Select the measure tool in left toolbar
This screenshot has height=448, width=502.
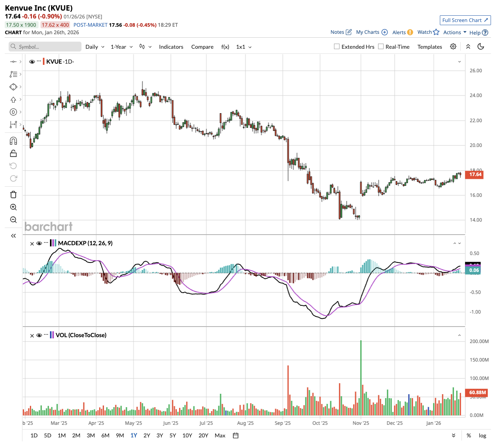13,125
